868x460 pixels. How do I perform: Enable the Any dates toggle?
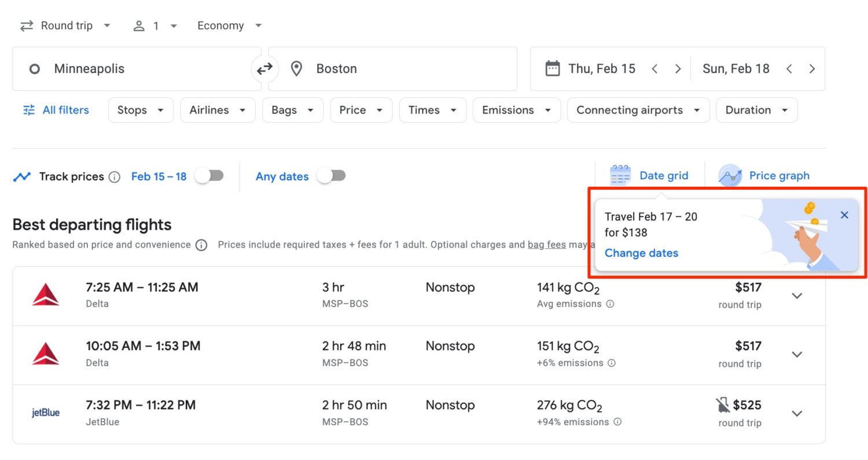tap(332, 176)
